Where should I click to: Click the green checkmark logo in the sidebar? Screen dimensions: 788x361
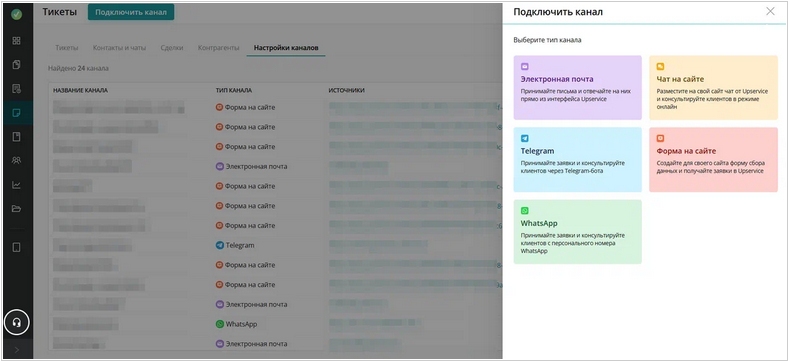(x=17, y=14)
